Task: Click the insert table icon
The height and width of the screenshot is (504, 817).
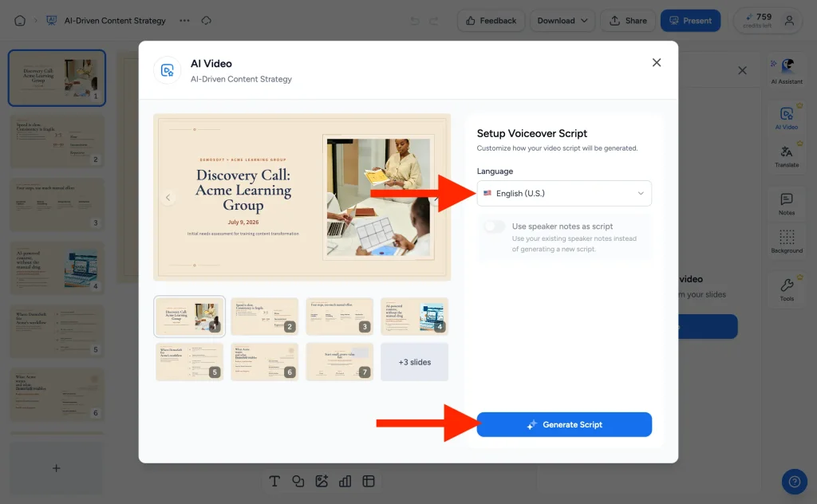Action: point(369,481)
